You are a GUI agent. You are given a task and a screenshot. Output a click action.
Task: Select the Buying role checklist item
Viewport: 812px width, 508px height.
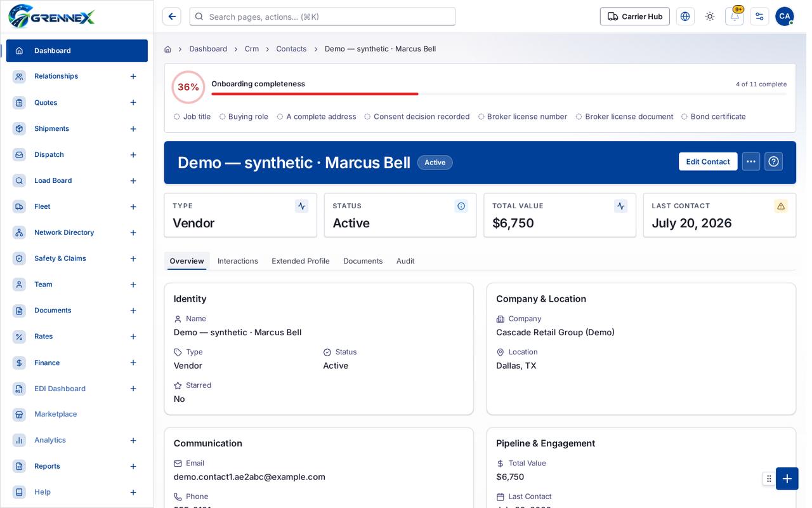[244, 117]
